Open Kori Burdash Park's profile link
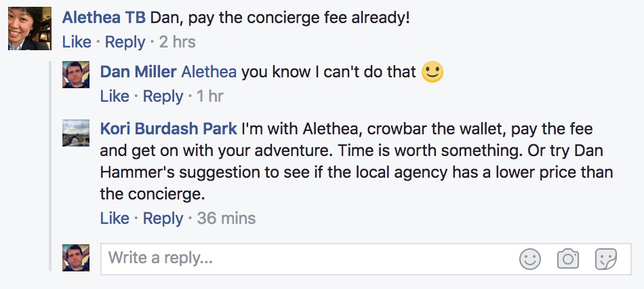 (x=168, y=129)
